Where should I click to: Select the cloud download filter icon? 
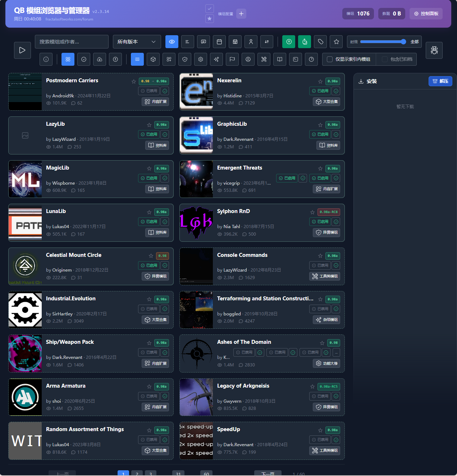[x=100, y=59]
